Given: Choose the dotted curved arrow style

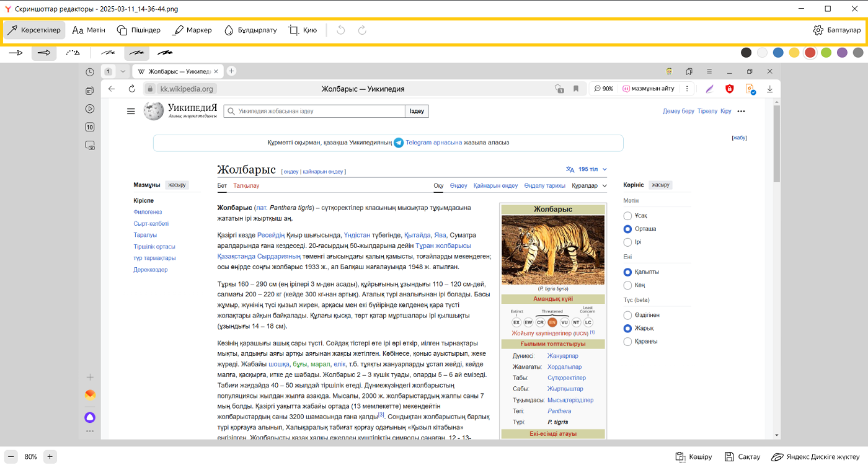Looking at the screenshot, I should [73, 53].
